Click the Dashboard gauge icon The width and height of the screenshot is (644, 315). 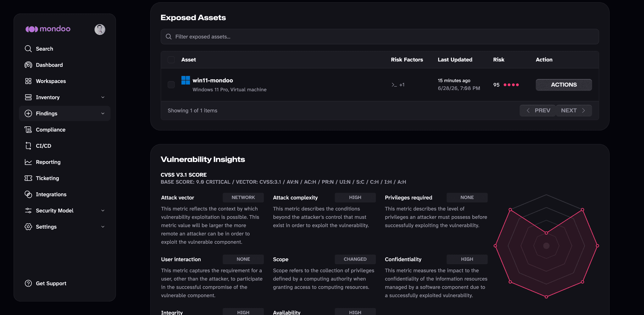[28, 65]
